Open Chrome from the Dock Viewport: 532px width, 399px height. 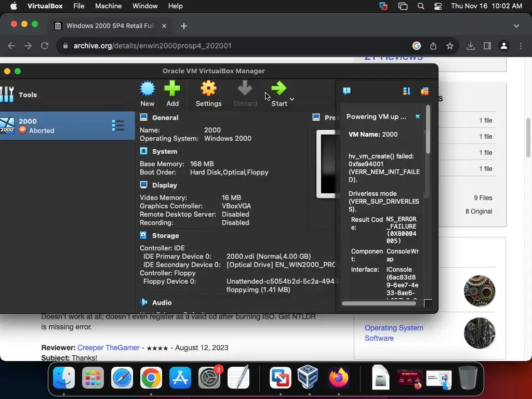coord(151,378)
